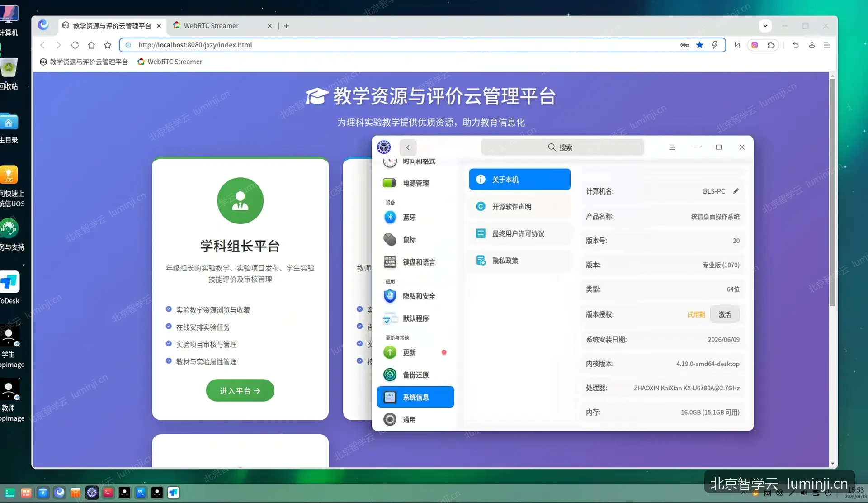Screen dimensions: 868x503
Task: Click the edit pencil beside BLS-PC computer name
Action: [736, 191]
